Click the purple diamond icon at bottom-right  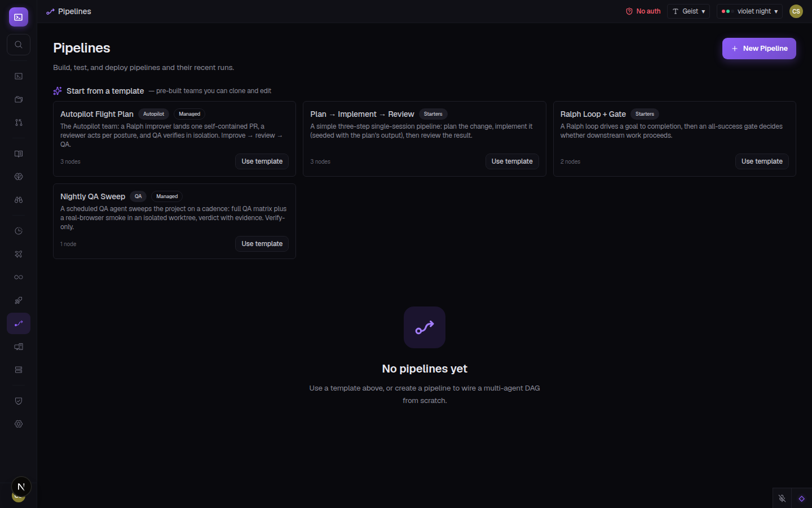point(802,498)
